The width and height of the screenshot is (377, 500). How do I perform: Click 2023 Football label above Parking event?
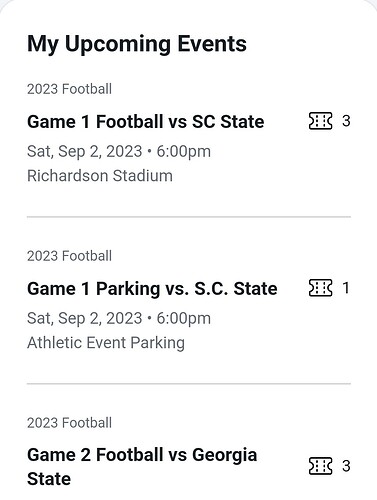(x=69, y=256)
